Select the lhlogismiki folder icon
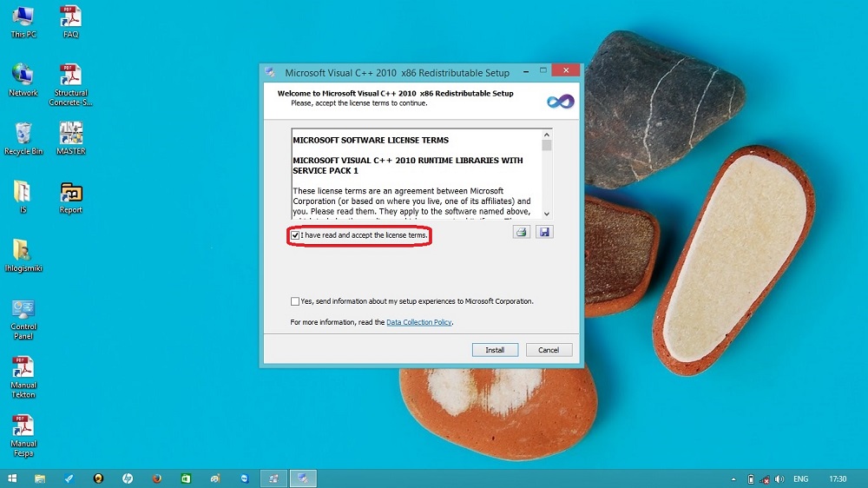Viewport: 868px width, 488px height. point(23,255)
